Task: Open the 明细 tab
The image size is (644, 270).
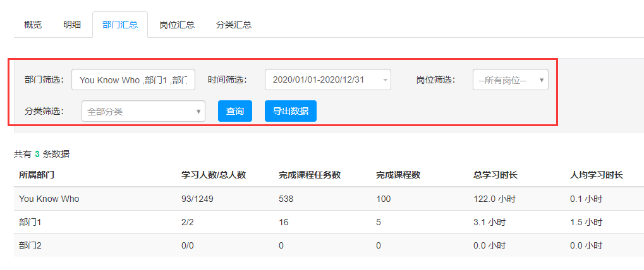Action: (x=72, y=25)
